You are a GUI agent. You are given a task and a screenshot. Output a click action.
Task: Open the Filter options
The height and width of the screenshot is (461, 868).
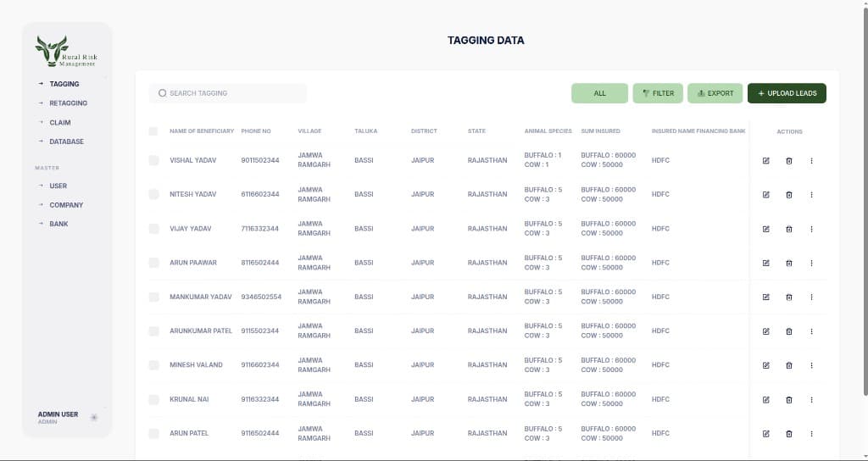pyautogui.click(x=658, y=93)
